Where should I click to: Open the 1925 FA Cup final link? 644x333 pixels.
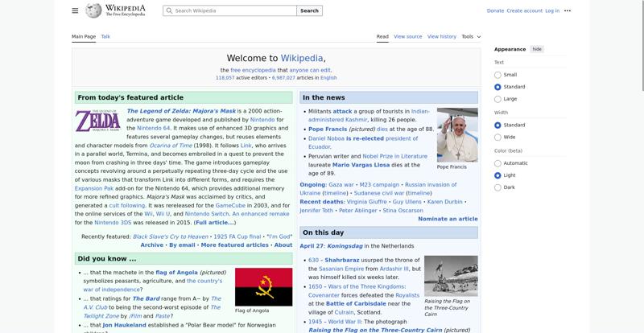pos(237,236)
